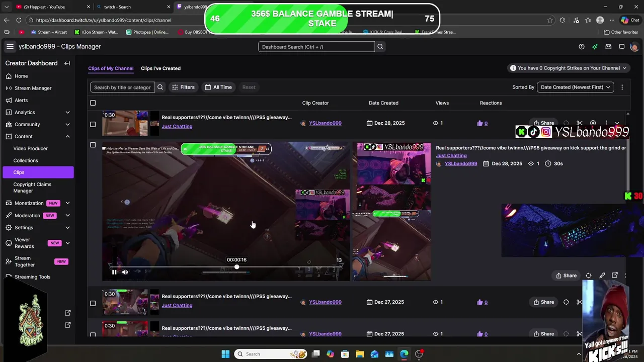
Task: Expand the Settings sidebar section
Action: pos(67,227)
